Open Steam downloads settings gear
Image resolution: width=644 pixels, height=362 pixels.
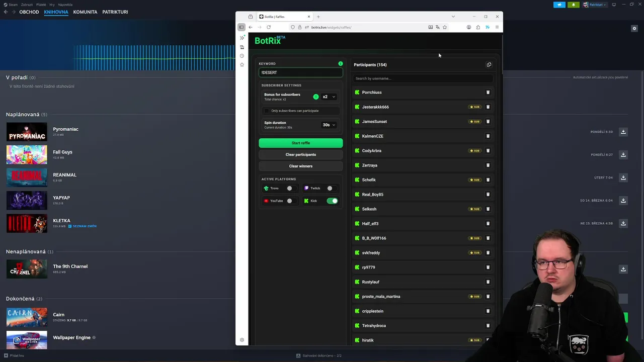point(634,29)
